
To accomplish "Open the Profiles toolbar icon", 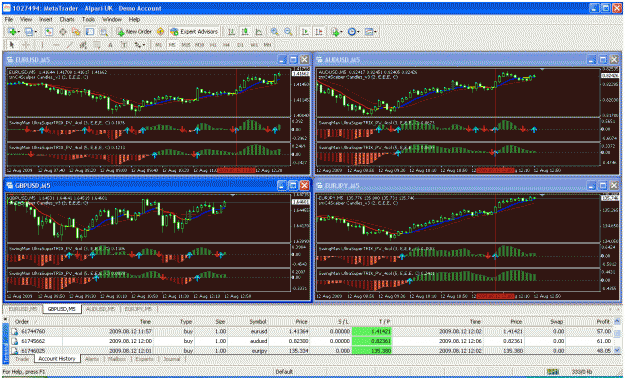I will coord(29,32).
